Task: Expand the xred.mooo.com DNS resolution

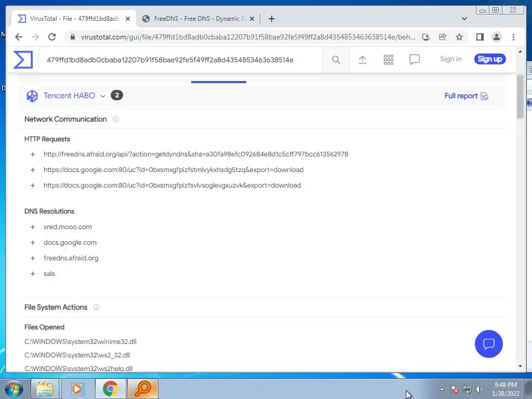Action: [33, 227]
